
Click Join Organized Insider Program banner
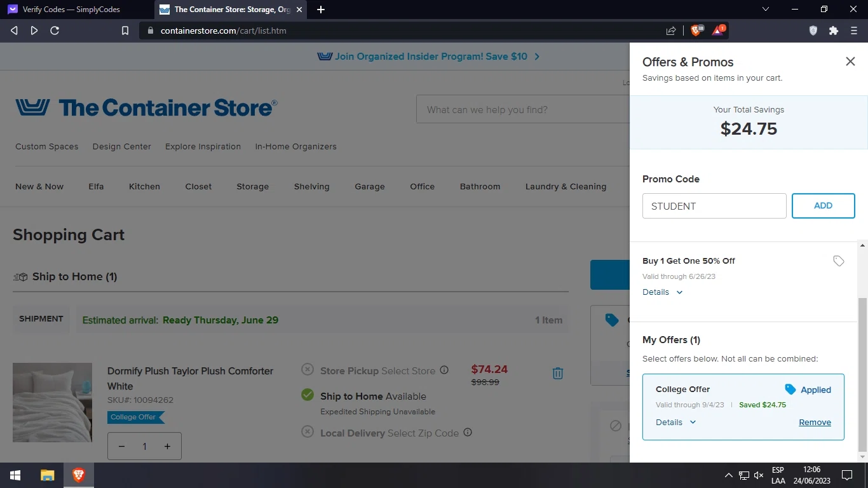(429, 57)
